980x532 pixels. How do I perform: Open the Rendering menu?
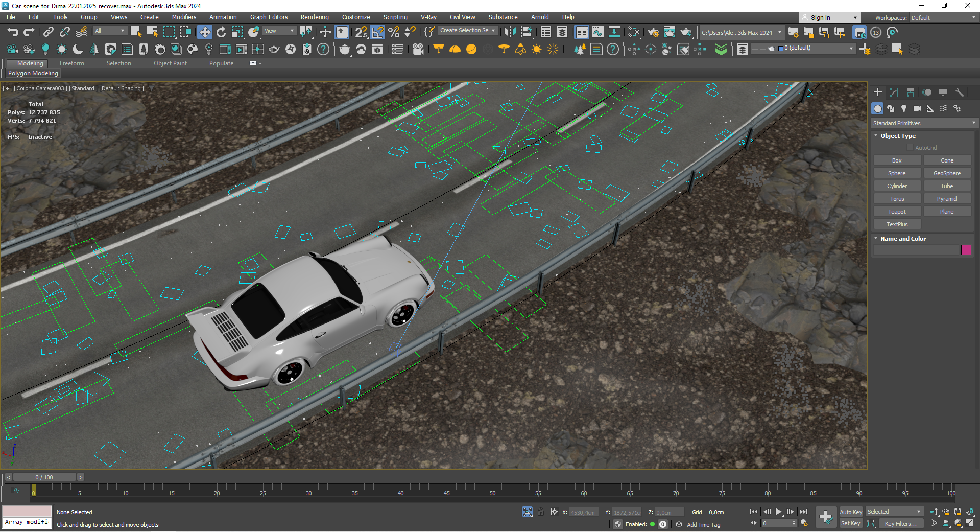point(314,17)
